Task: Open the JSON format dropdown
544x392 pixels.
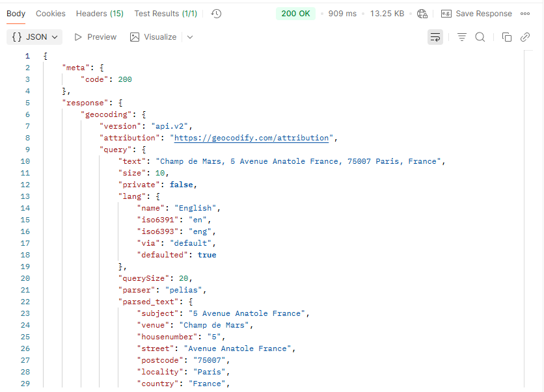Action: (35, 37)
